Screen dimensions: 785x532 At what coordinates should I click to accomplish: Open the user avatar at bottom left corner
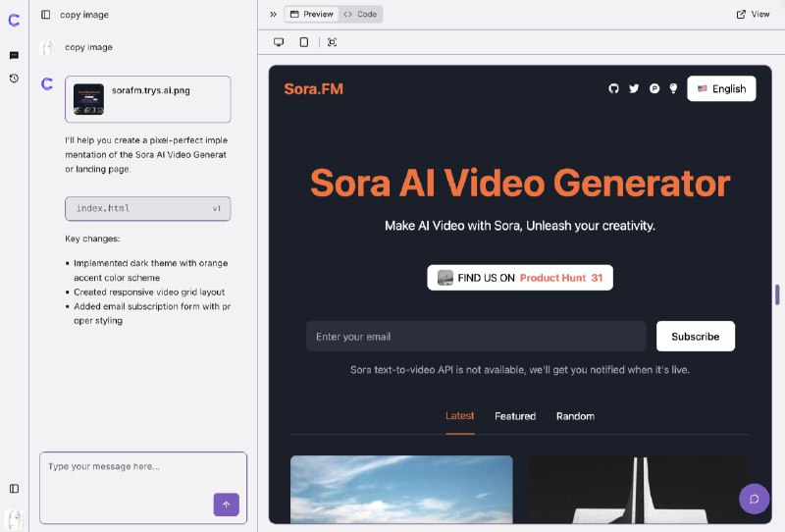tap(14, 519)
